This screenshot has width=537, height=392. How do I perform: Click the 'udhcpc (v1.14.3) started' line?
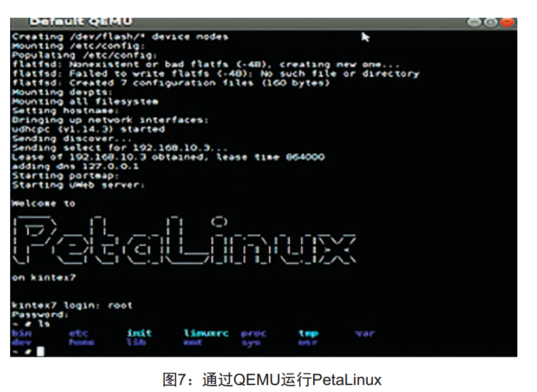[x=88, y=129]
